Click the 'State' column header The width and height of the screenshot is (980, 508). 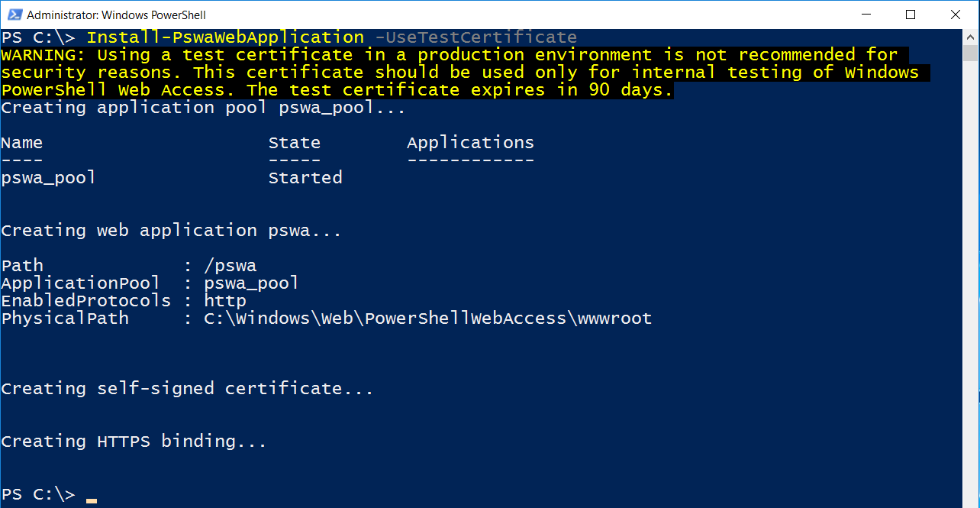tap(295, 143)
